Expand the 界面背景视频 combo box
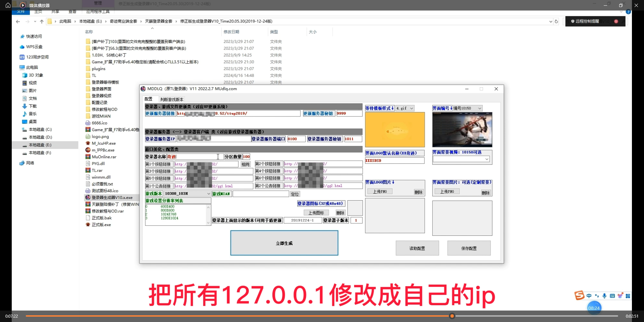The image size is (644, 322). 487,159
